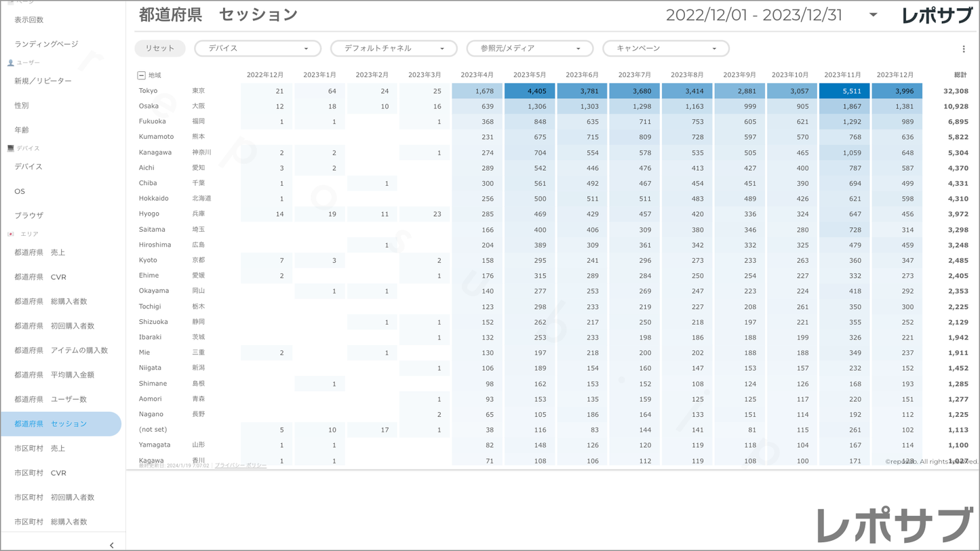The height and width of the screenshot is (551, 980).
Task: Click the flag icon beside エリア section
Action: (x=10, y=234)
